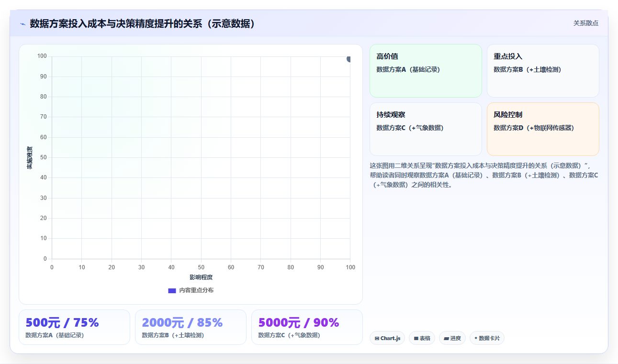Click the 'Chart.js' tag chip
The width and height of the screenshot is (618, 364).
[x=387, y=338]
